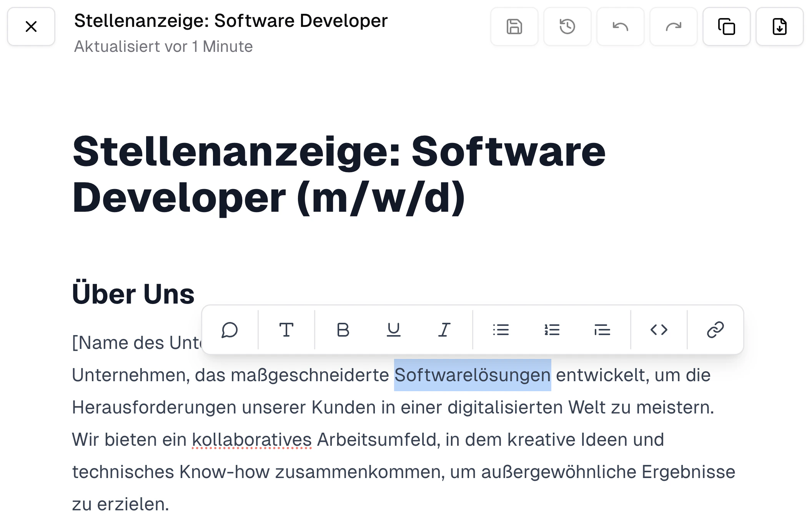
Task: Apply bullet list formatting
Action: coord(501,330)
